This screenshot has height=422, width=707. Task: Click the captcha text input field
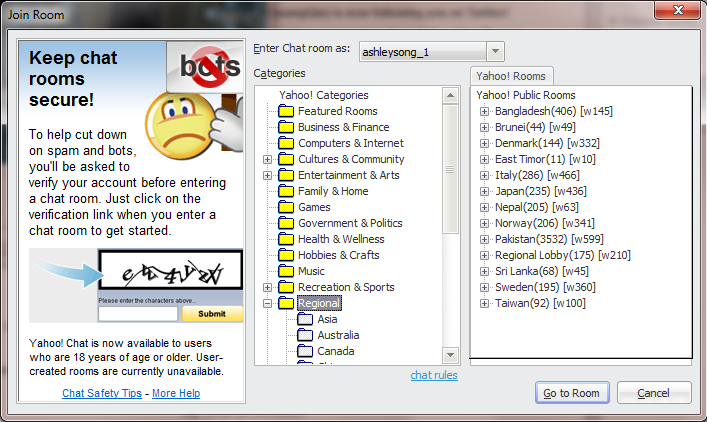tap(138, 314)
